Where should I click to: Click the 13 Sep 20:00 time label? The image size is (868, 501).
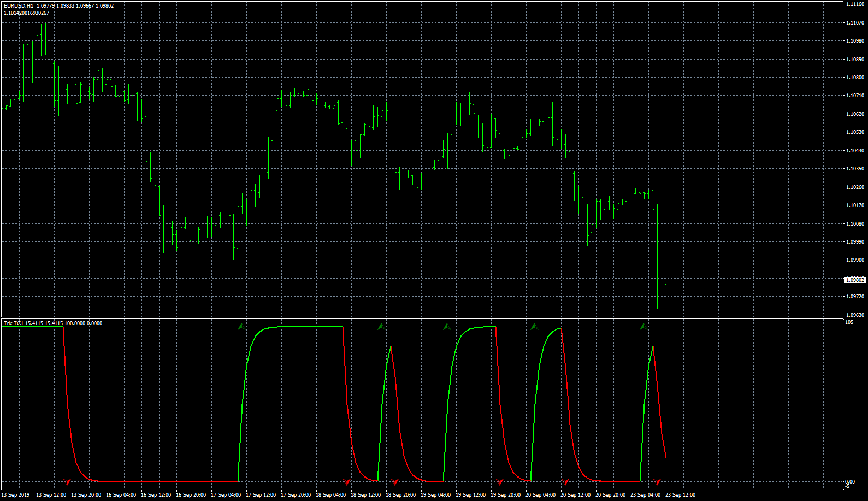tap(86, 495)
